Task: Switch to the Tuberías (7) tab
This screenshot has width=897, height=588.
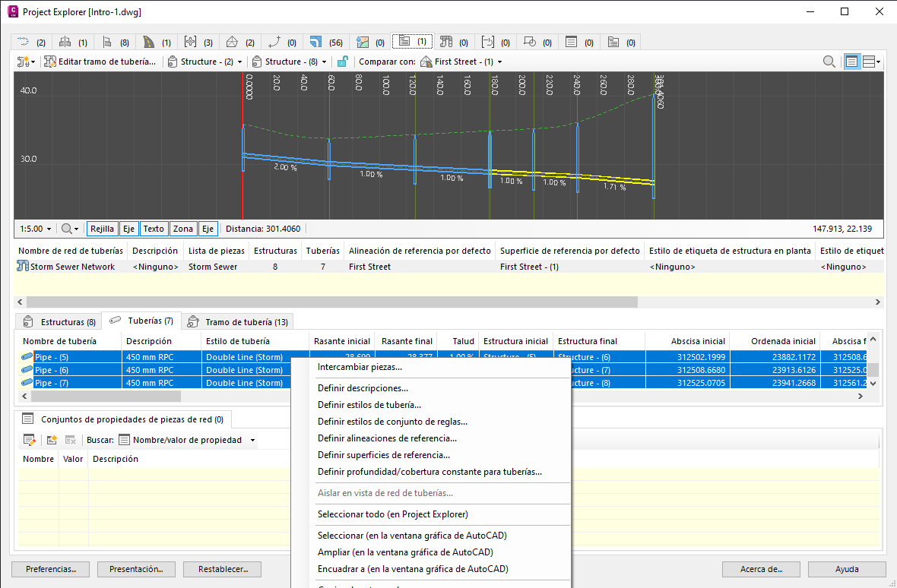Action: click(x=141, y=321)
